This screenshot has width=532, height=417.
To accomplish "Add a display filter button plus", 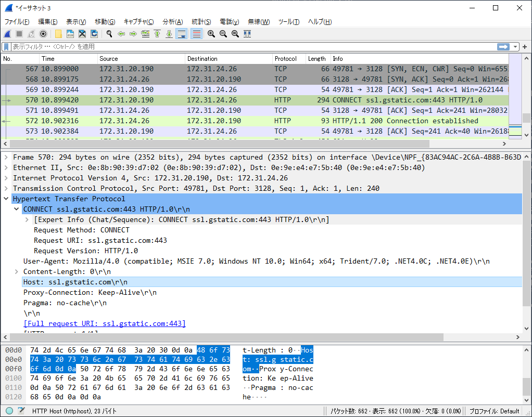I will coord(525,47).
